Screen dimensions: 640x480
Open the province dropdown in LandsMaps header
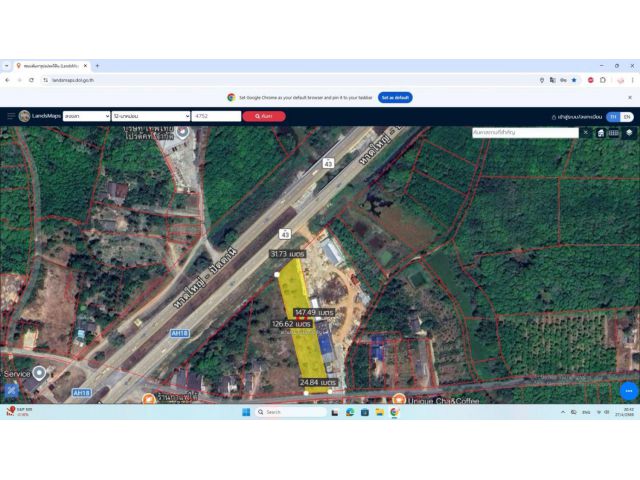coord(87,116)
